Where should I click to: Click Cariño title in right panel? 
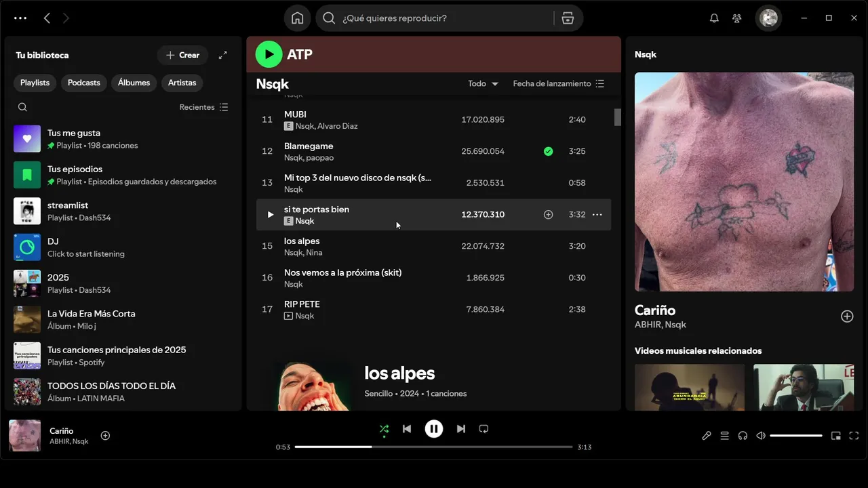[655, 310]
